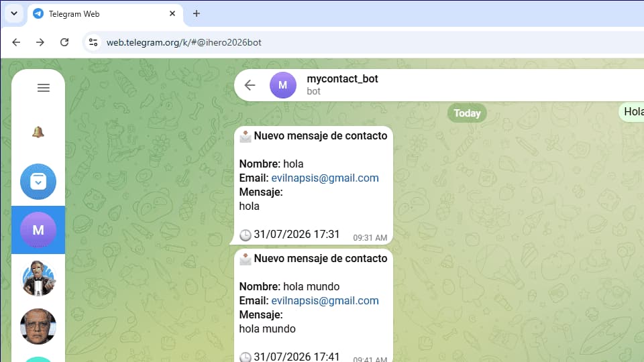Click the 'bot' status label under chat name
644x362 pixels.
pyautogui.click(x=313, y=91)
